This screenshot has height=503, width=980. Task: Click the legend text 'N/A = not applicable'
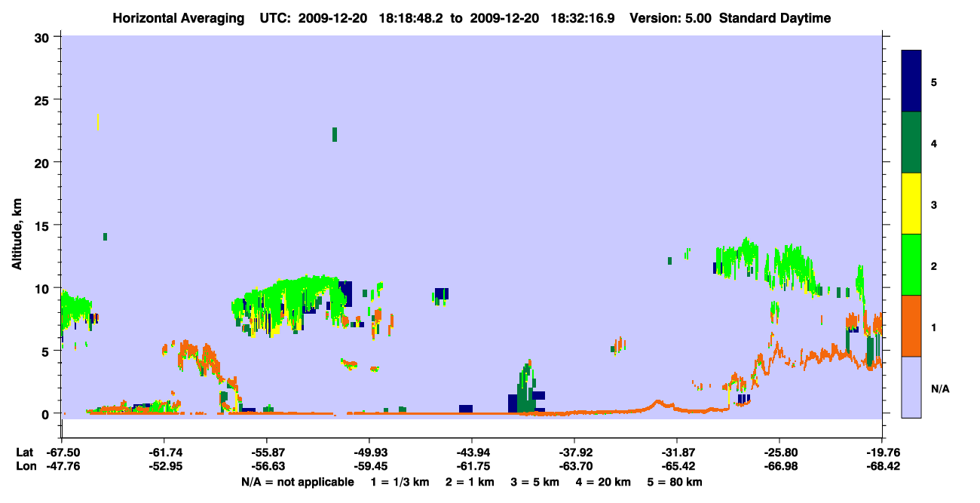coord(298,482)
